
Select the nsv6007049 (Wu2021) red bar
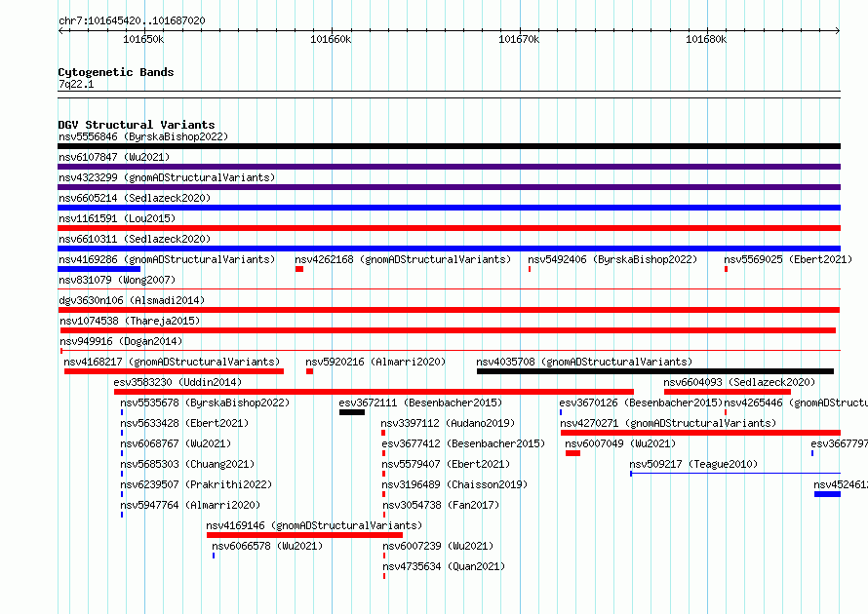tap(572, 453)
